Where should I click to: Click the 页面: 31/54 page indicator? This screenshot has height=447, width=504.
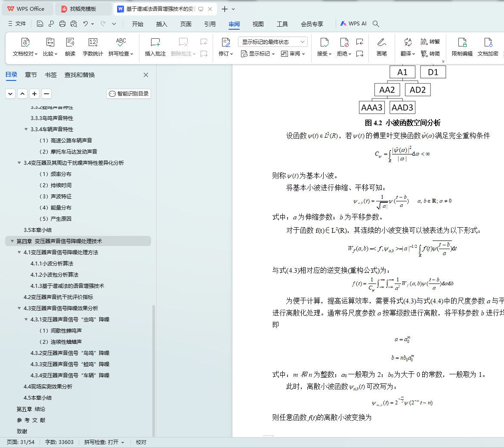click(21, 443)
